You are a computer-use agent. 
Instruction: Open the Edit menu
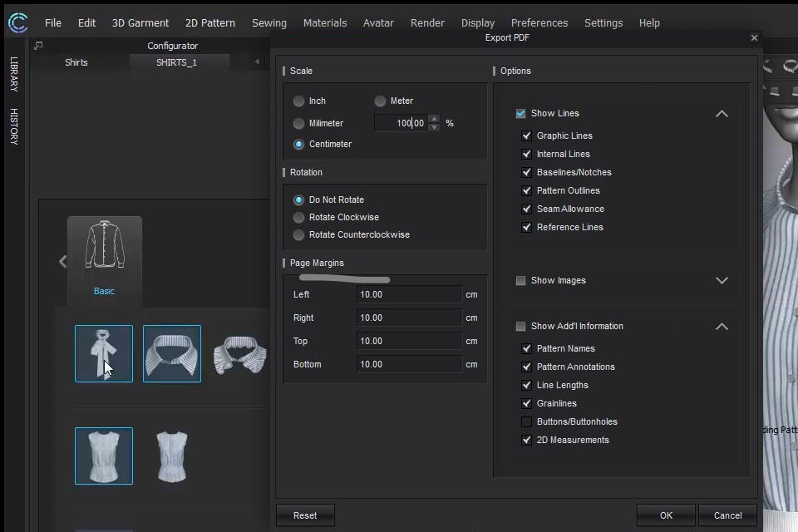tap(86, 23)
